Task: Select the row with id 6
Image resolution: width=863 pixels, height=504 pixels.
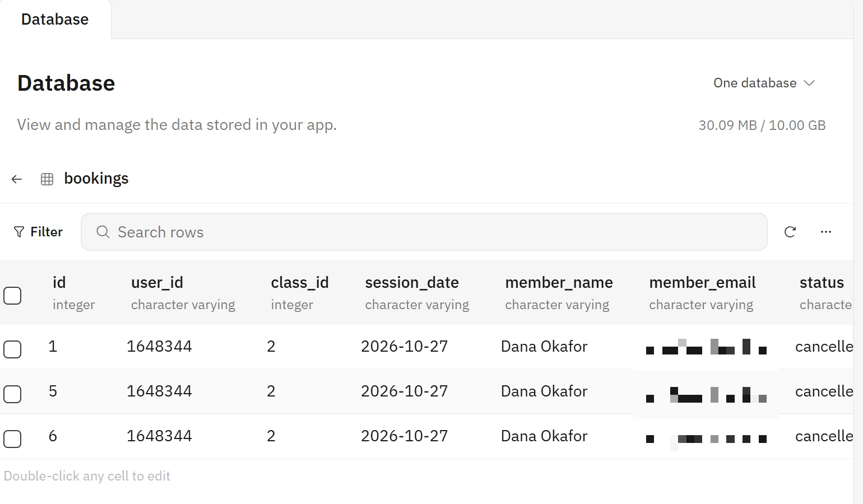Action: (x=12, y=438)
